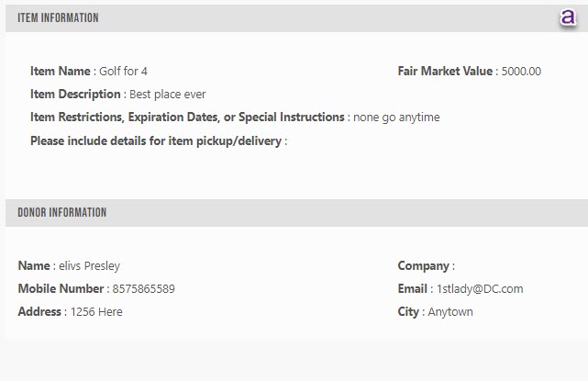
Task: Click the city value 'Anytown'
Action: click(x=450, y=311)
